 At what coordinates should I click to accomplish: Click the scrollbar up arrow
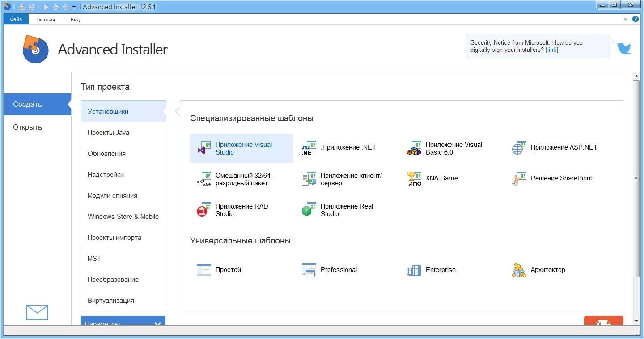(637, 76)
